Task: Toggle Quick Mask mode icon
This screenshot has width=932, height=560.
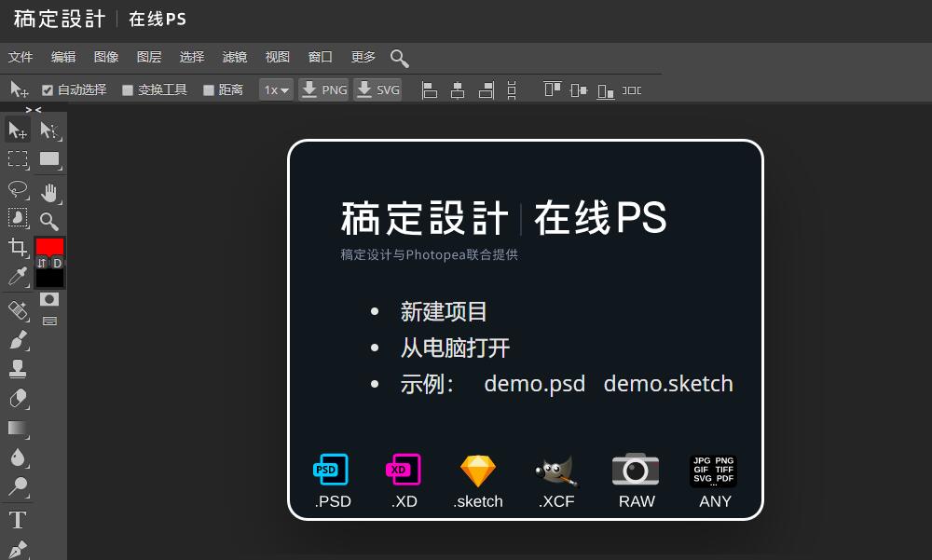Action: coord(49,299)
